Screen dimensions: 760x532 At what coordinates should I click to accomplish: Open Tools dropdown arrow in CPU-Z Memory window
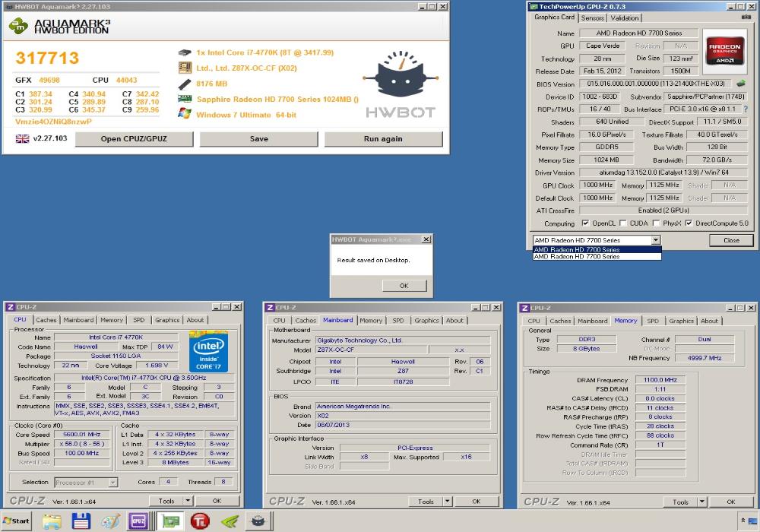tap(701, 502)
